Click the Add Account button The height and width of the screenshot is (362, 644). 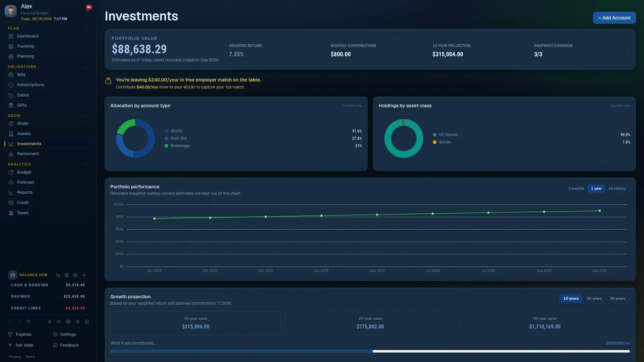[x=614, y=18]
